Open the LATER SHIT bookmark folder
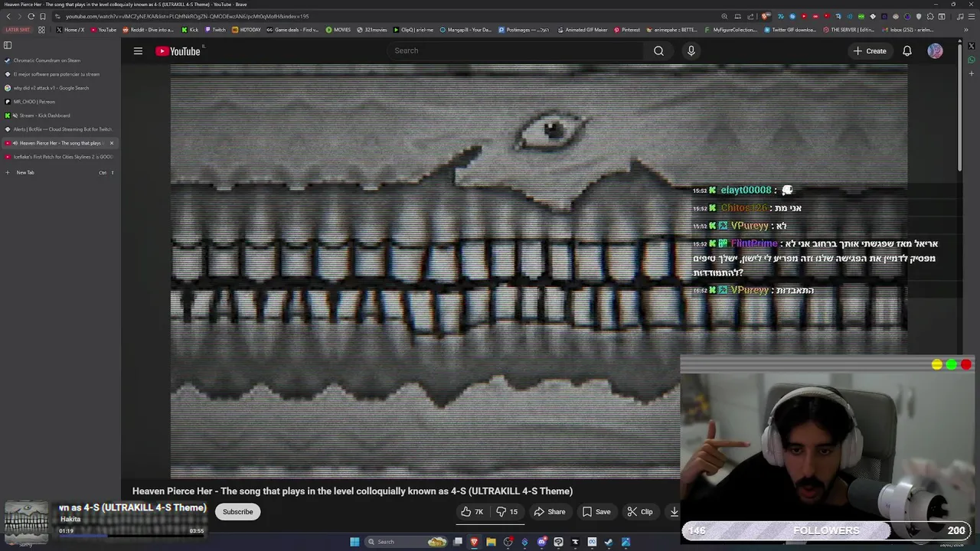This screenshot has height=551, width=980. (17, 30)
